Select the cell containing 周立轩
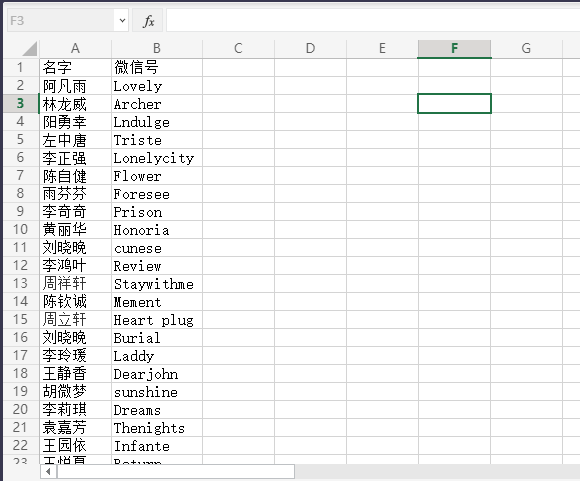The width and height of the screenshot is (580, 481). (75, 319)
